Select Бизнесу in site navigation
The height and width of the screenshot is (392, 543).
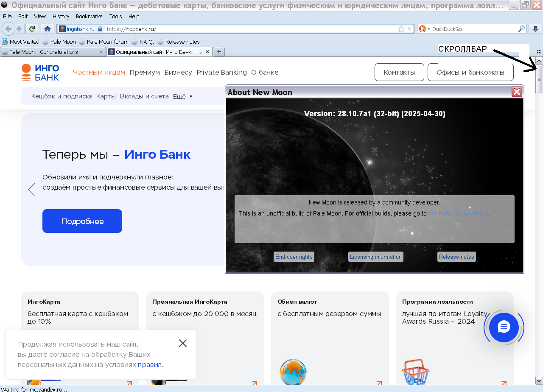coord(178,72)
